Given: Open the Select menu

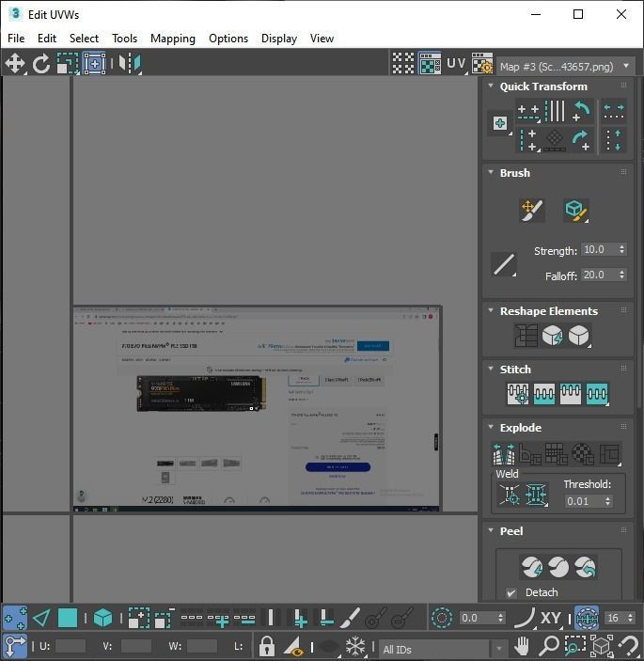Looking at the screenshot, I should click(84, 39).
